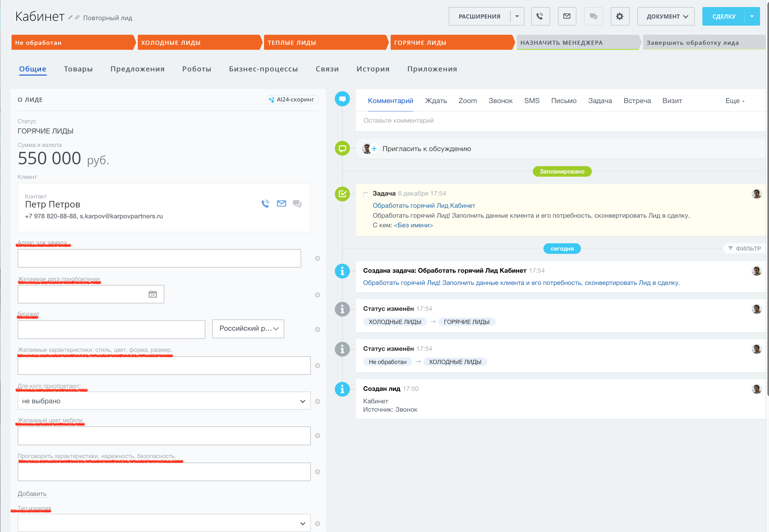Expand 'Для кого приобретают' dropdown
The width and height of the screenshot is (769, 532).
(164, 401)
